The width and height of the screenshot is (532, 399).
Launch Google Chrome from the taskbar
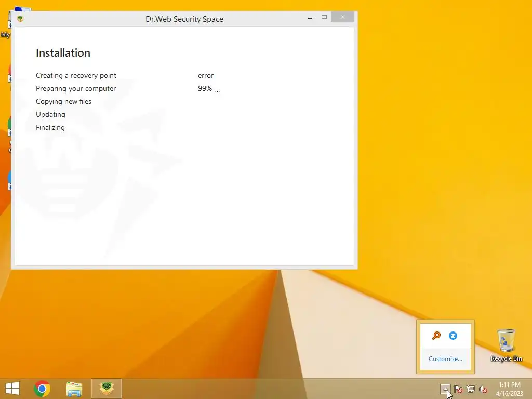point(42,389)
